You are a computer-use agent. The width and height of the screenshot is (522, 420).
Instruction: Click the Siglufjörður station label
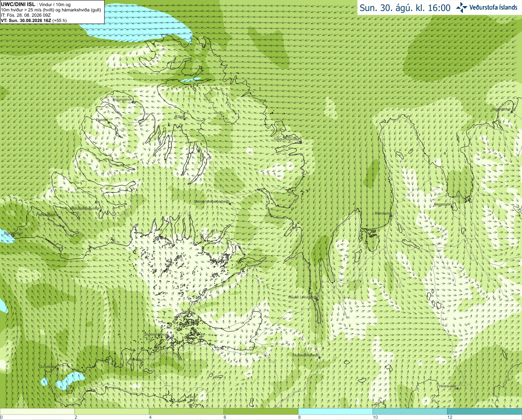pos(501,109)
